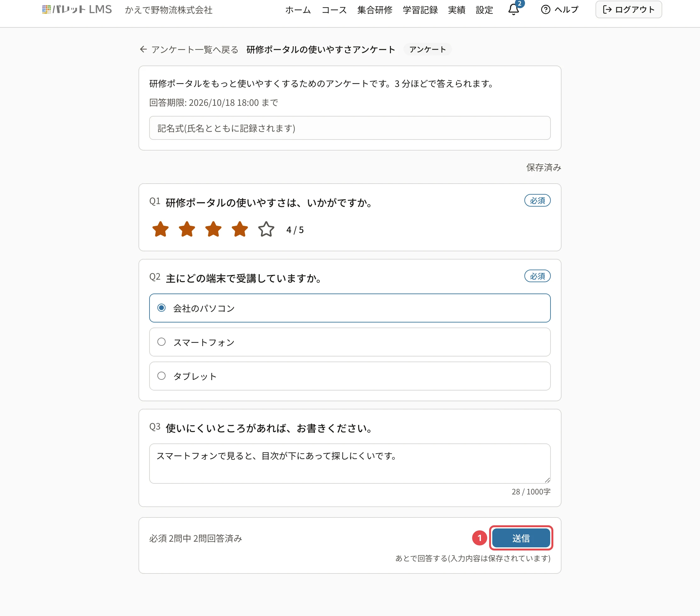
Task: Click the 記名式 notice box
Action: tap(350, 128)
